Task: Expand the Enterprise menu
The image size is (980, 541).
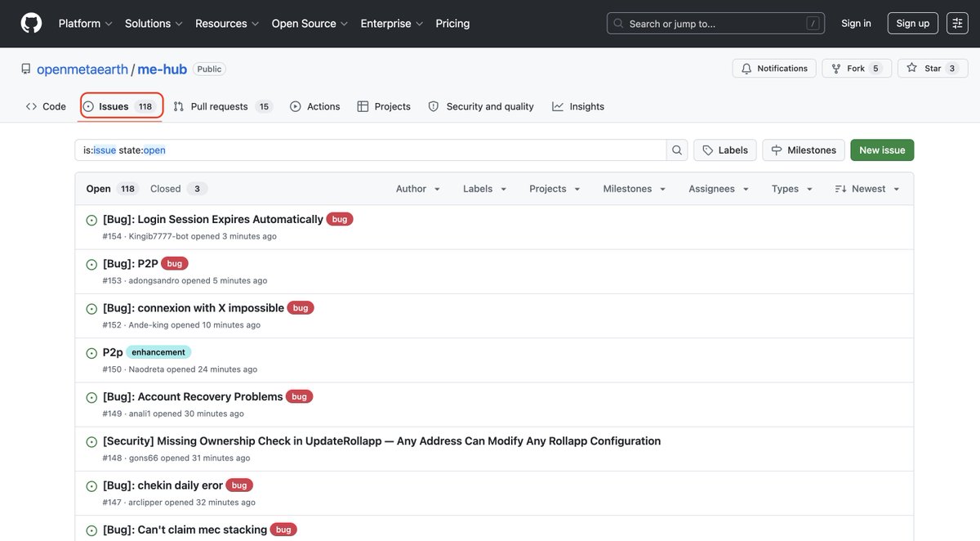Action: [x=392, y=24]
